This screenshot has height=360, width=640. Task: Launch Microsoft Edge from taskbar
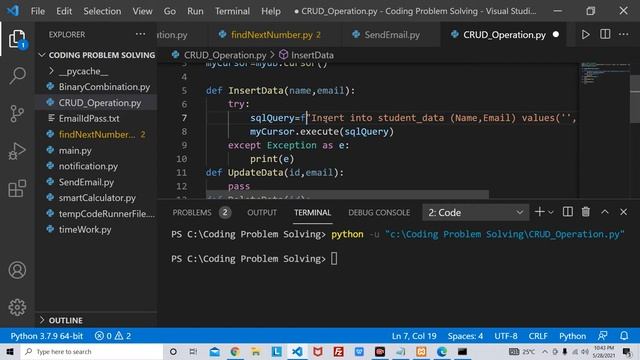(x=442, y=352)
